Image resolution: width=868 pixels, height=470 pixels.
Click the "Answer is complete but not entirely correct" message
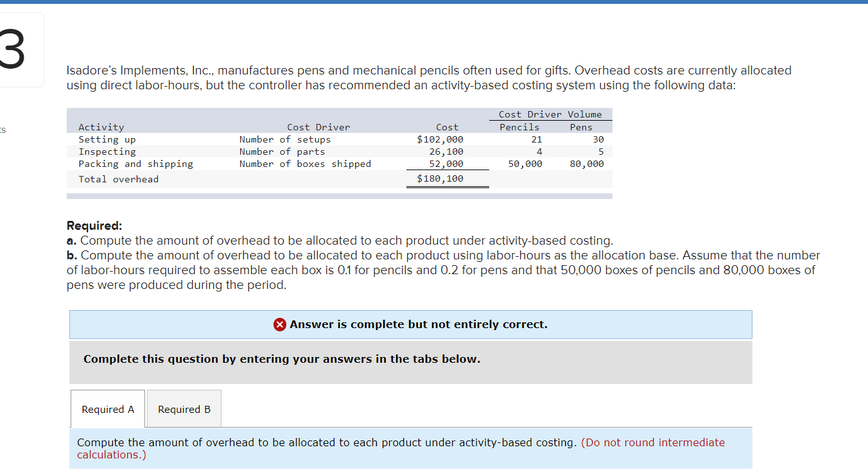[419, 324]
